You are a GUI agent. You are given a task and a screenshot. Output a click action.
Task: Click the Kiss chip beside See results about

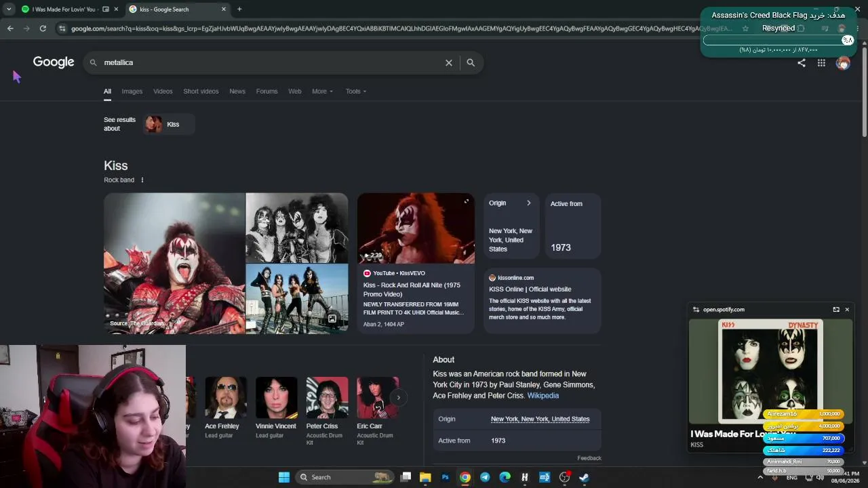pos(169,124)
